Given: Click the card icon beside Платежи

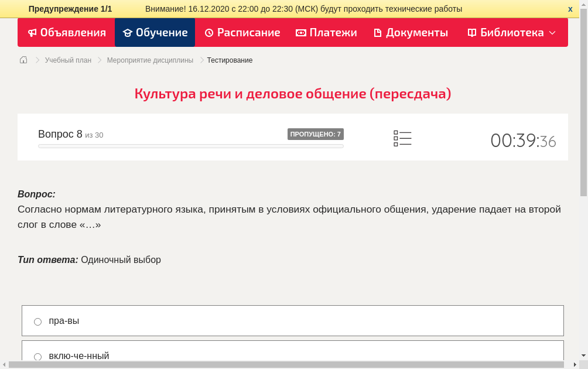Looking at the screenshot, I should point(300,33).
